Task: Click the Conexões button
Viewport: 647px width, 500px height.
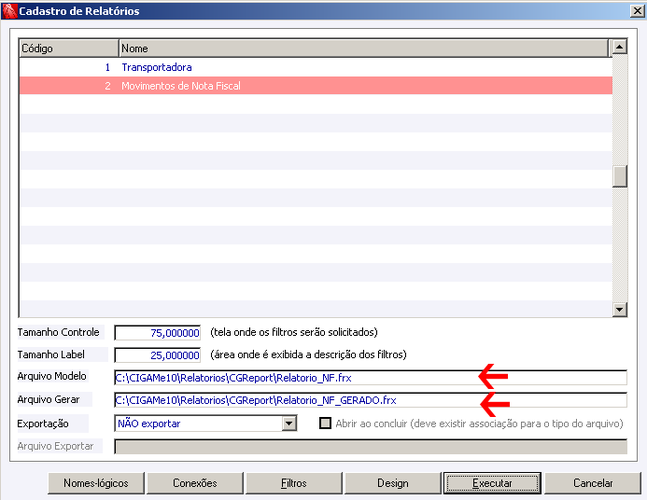Action: point(195,483)
